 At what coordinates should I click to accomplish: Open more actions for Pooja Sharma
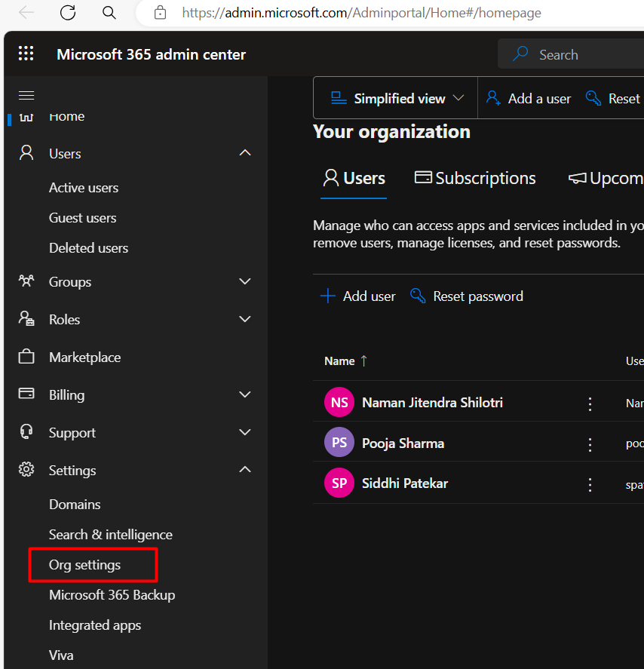590,444
